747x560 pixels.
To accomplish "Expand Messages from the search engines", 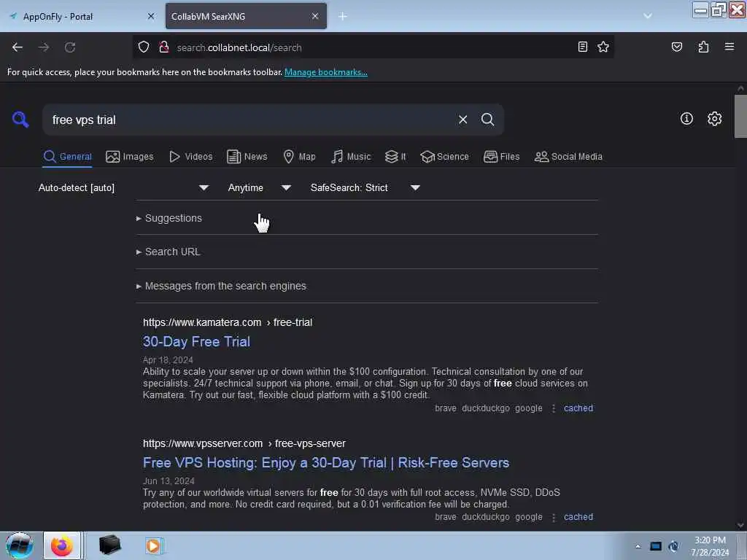I will pos(221,286).
